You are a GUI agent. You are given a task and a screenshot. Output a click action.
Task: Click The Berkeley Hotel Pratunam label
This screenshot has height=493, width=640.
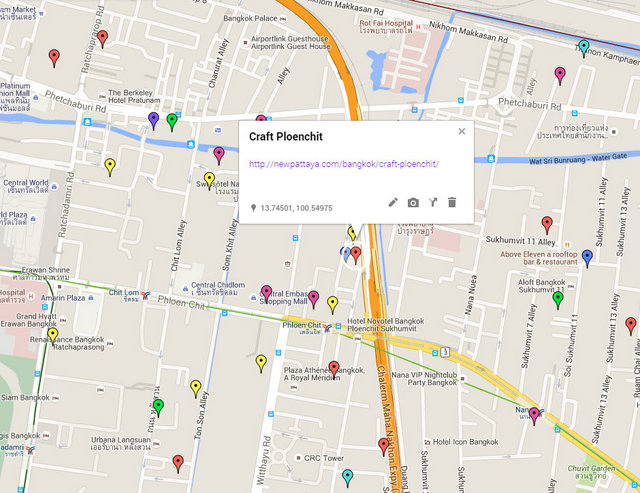click(x=134, y=96)
